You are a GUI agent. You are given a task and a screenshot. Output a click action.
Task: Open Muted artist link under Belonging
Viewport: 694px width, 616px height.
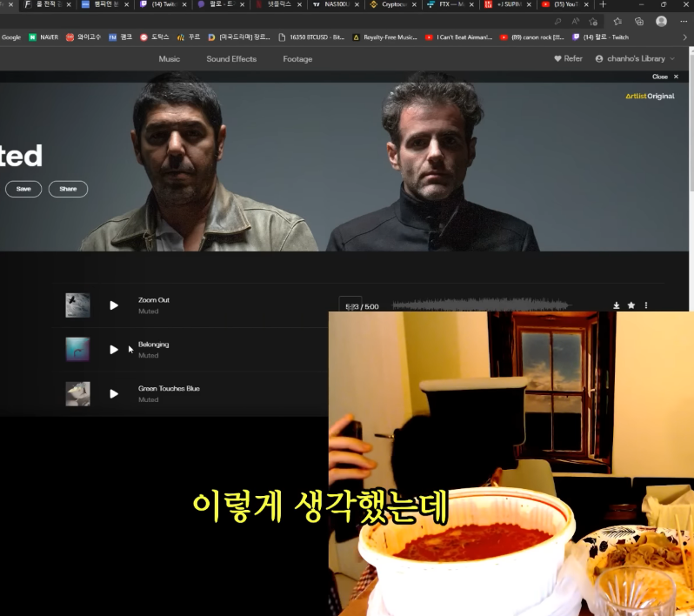148,356
